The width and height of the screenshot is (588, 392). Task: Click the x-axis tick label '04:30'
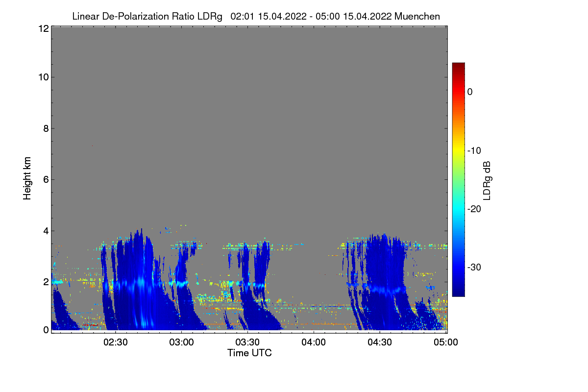[380, 342]
